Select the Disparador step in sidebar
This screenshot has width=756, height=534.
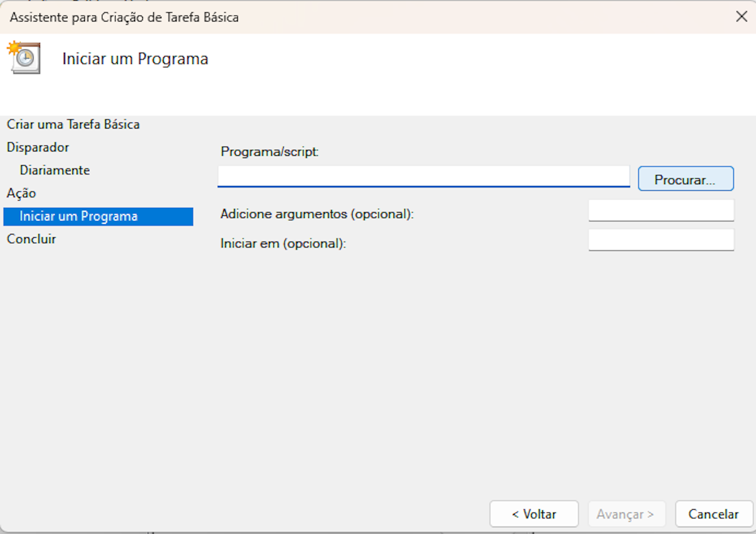pyautogui.click(x=37, y=147)
